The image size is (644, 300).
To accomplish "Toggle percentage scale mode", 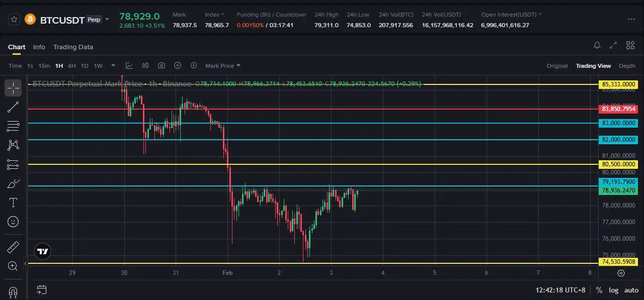I will [599, 290].
